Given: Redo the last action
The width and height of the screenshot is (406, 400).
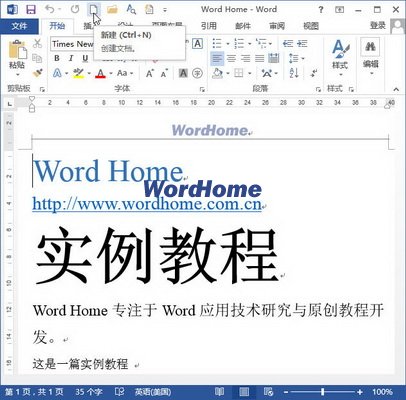Looking at the screenshot, I should 75,9.
